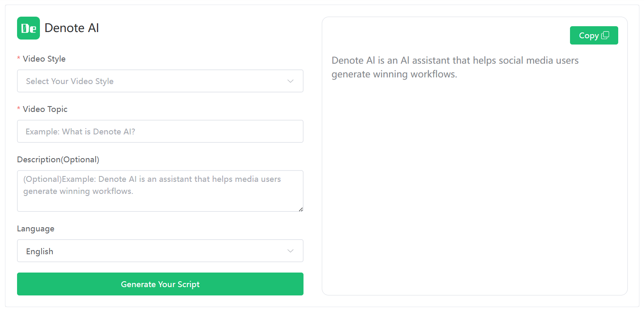
Task: Click the copy icon inside the Copy button
Action: (x=605, y=35)
